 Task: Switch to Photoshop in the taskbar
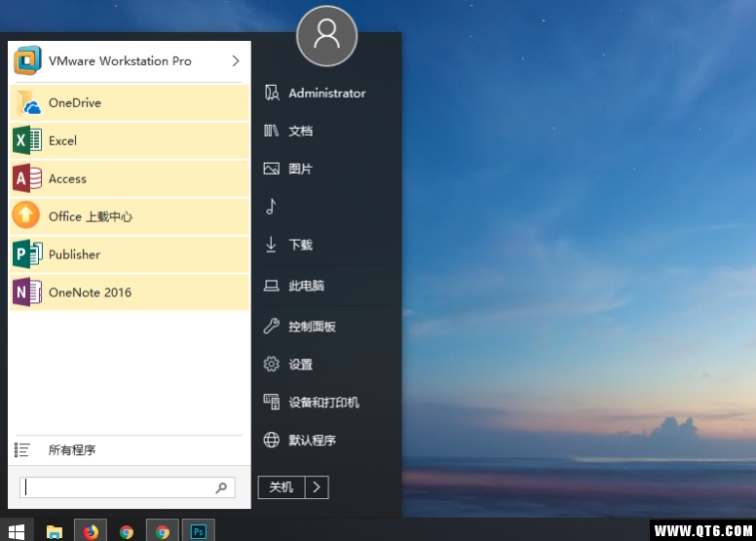[198, 532]
